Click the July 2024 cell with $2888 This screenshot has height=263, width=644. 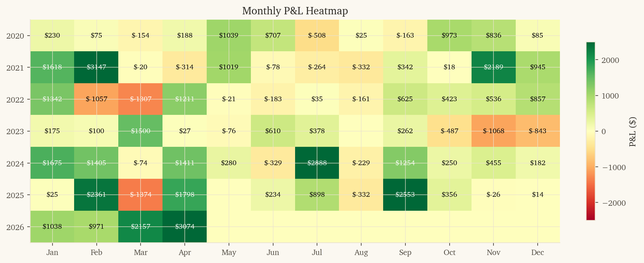click(x=317, y=163)
